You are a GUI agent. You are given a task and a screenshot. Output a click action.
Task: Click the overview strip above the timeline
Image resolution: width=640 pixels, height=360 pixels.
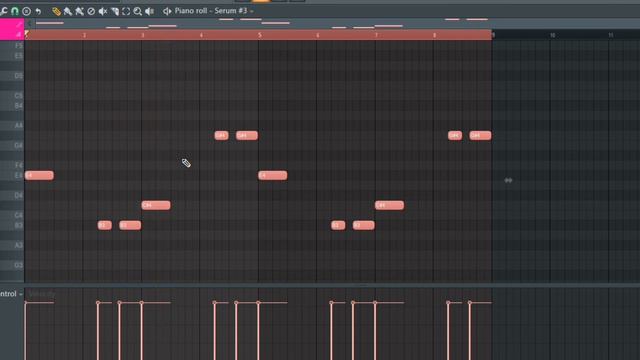tap(332, 23)
